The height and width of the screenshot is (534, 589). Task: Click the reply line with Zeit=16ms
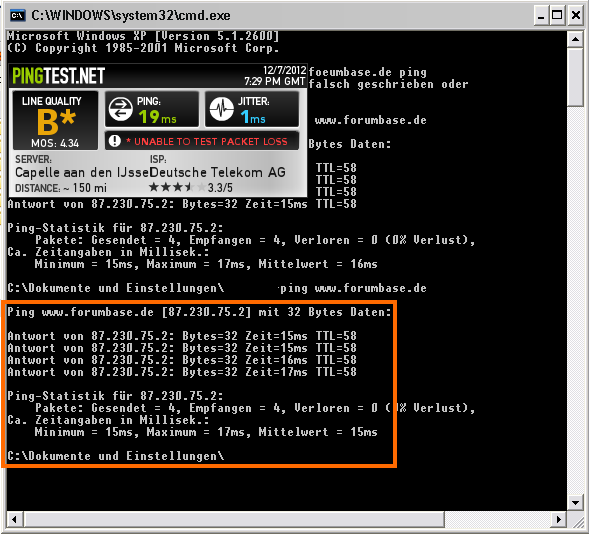pos(182,360)
